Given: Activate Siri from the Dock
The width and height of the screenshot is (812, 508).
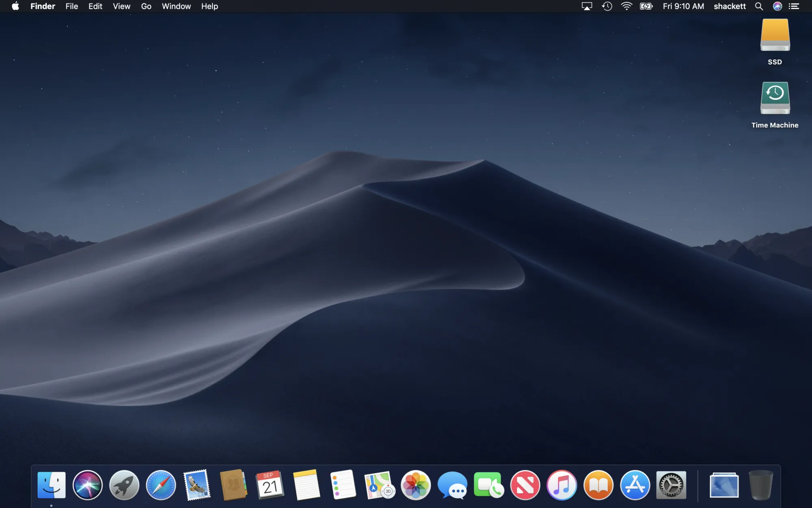Looking at the screenshot, I should [88, 484].
